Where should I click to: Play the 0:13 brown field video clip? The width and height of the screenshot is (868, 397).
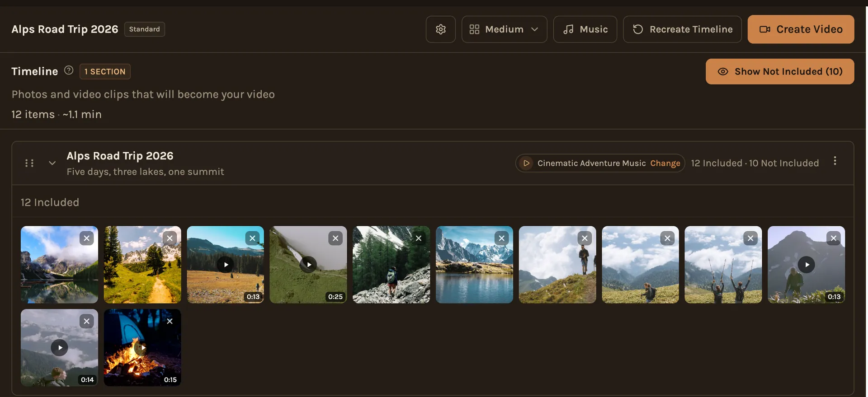[x=226, y=265]
